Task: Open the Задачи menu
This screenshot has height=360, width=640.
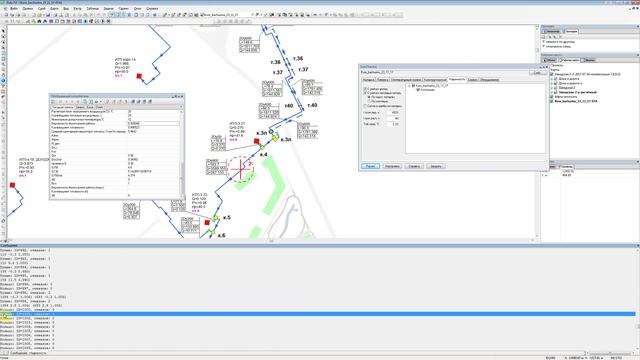Action: (x=109, y=8)
